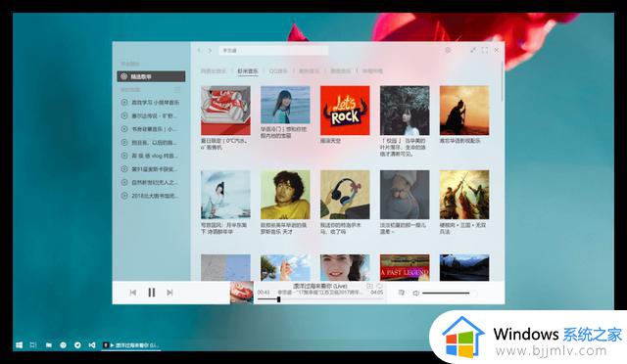Click the circle icon beside the 书房背景音乐 playlist
The height and width of the screenshot is (364, 627).
124,129
